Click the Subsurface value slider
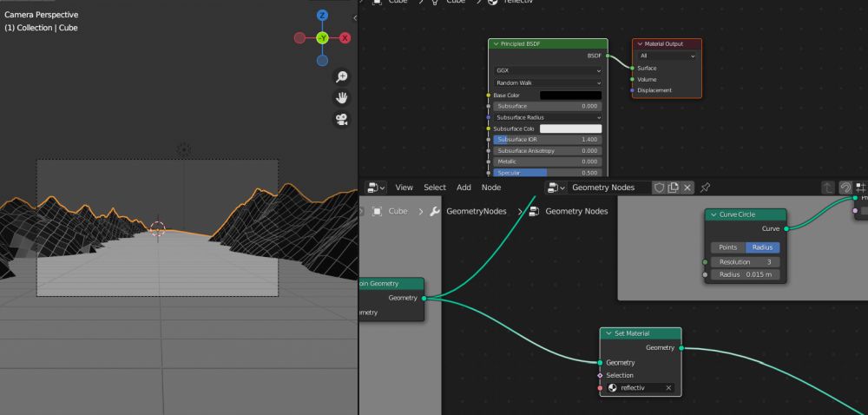Viewport: 868px width, 415px height. point(548,106)
